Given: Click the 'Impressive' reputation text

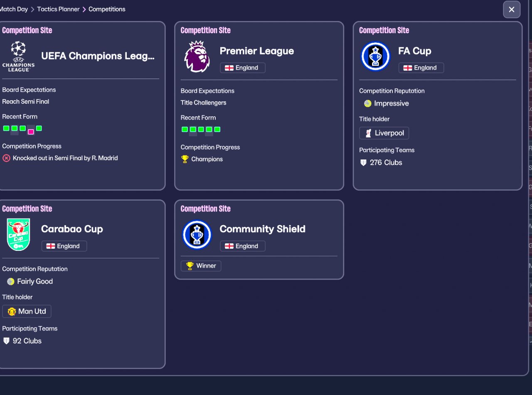Looking at the screenshot, I should (x=392, y=103).
